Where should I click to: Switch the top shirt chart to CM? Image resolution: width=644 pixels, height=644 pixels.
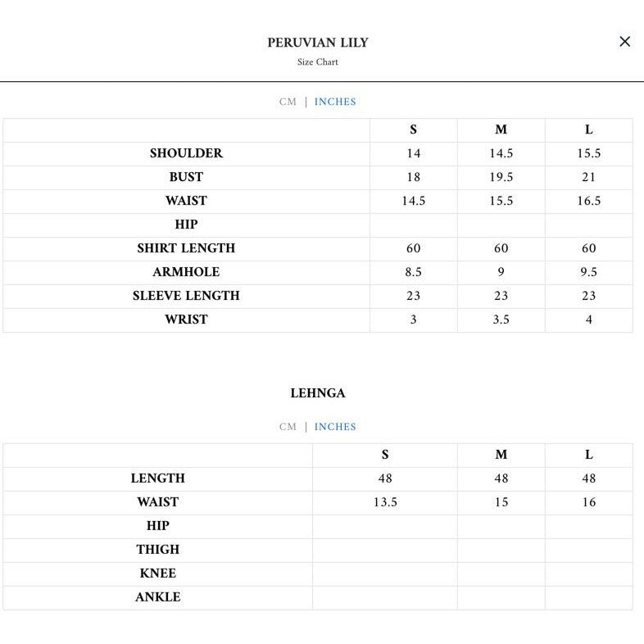[x=288, y=102]
